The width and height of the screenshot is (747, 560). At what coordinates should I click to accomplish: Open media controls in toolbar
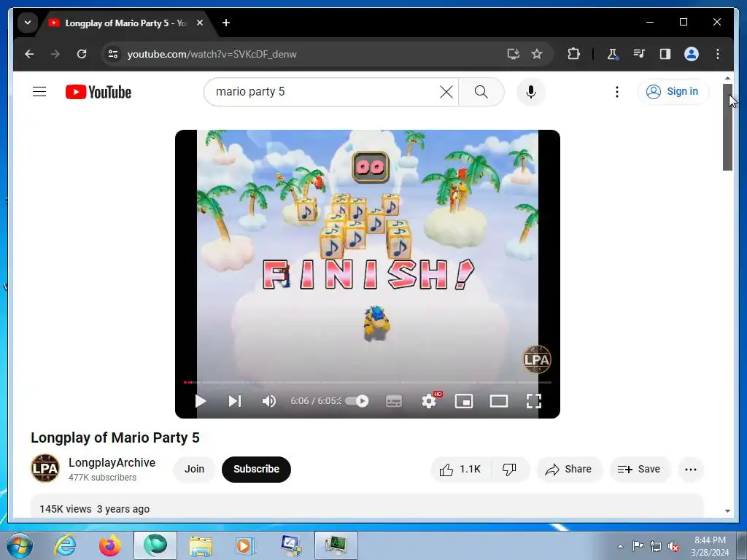pyautogui.click(x=639, y=54)
